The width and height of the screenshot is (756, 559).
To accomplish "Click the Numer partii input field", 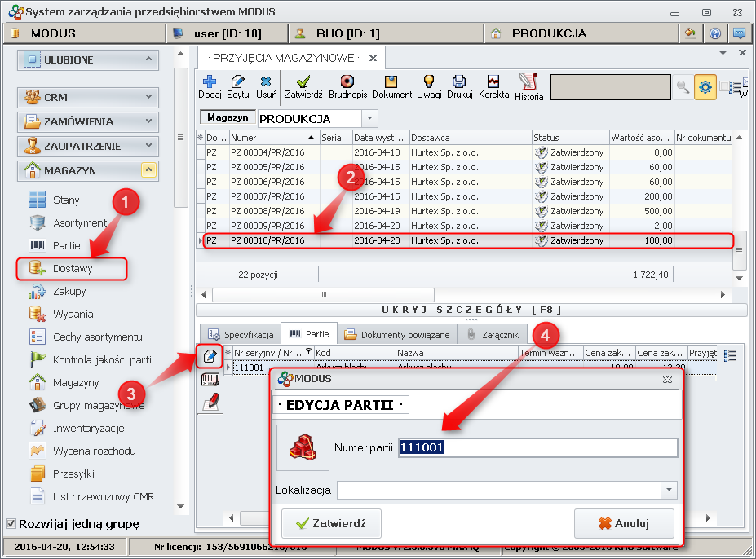I will tap(537, 447).
